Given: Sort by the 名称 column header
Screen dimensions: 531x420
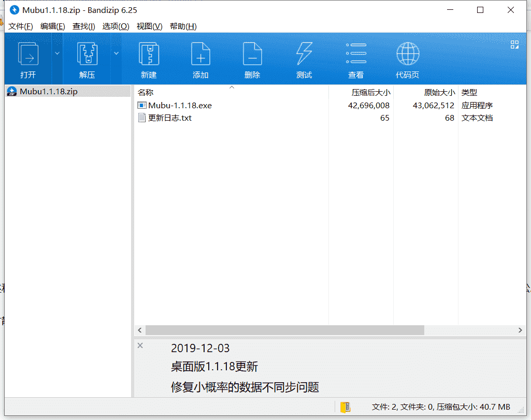Looking at the screenshot, I should coord(232,92).
